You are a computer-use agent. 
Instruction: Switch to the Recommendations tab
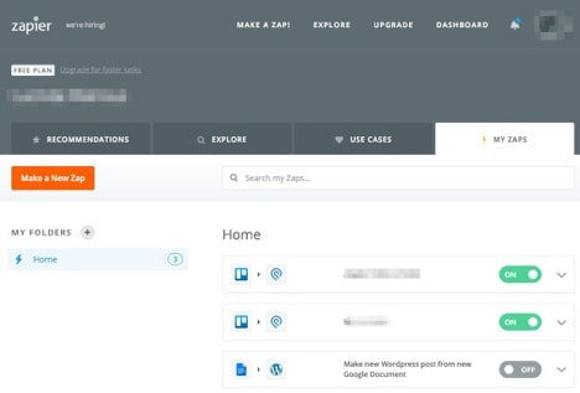(x=81, y=139)
